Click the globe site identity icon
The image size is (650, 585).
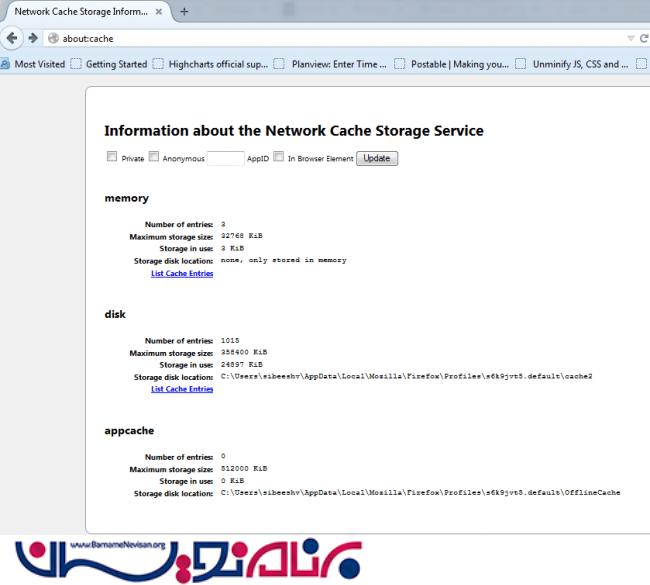(x=53, y=39)
